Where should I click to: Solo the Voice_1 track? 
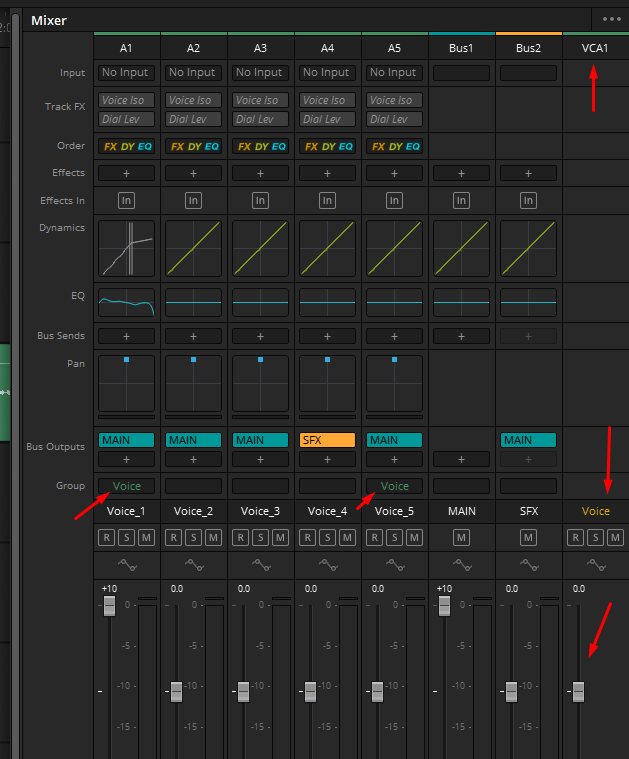126,538
